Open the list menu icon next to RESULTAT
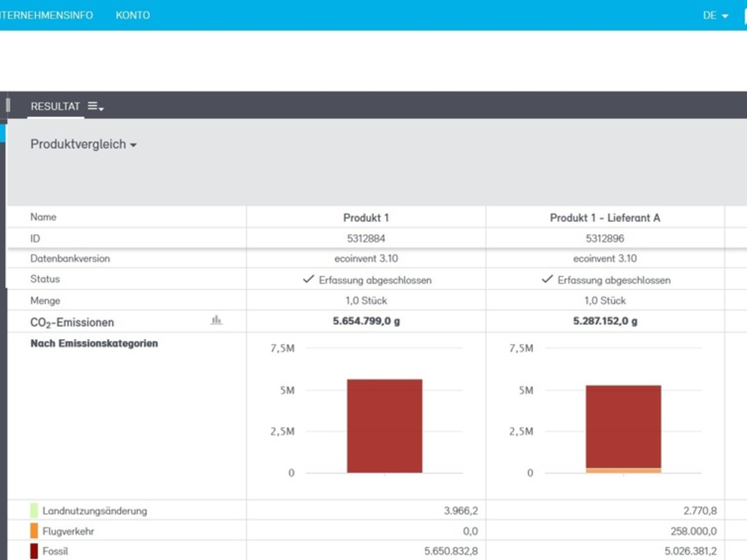Viewport: 747px width, 560px height. pos(95,106)
